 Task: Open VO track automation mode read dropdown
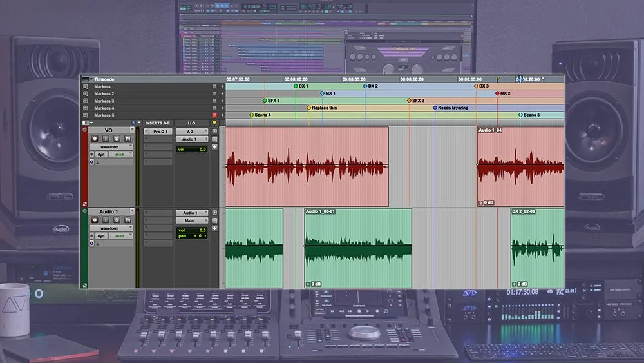121,155
